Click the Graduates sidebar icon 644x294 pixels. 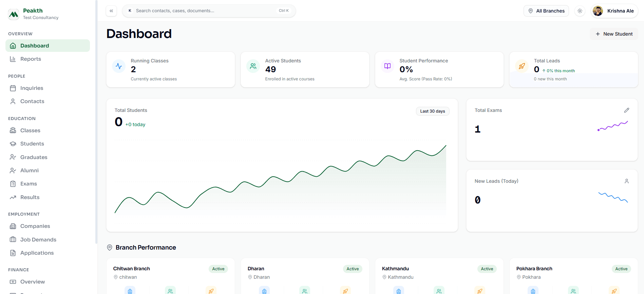pos(13,157)
